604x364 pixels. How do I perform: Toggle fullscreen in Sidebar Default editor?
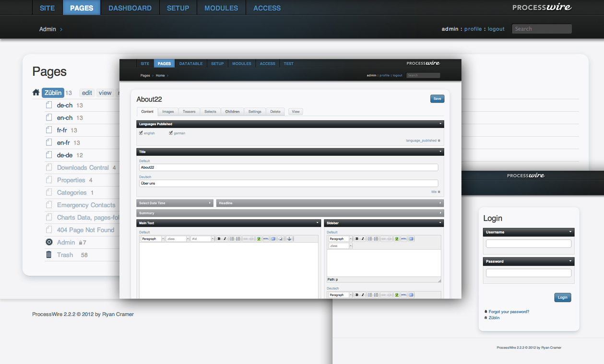tap(411, 239)
